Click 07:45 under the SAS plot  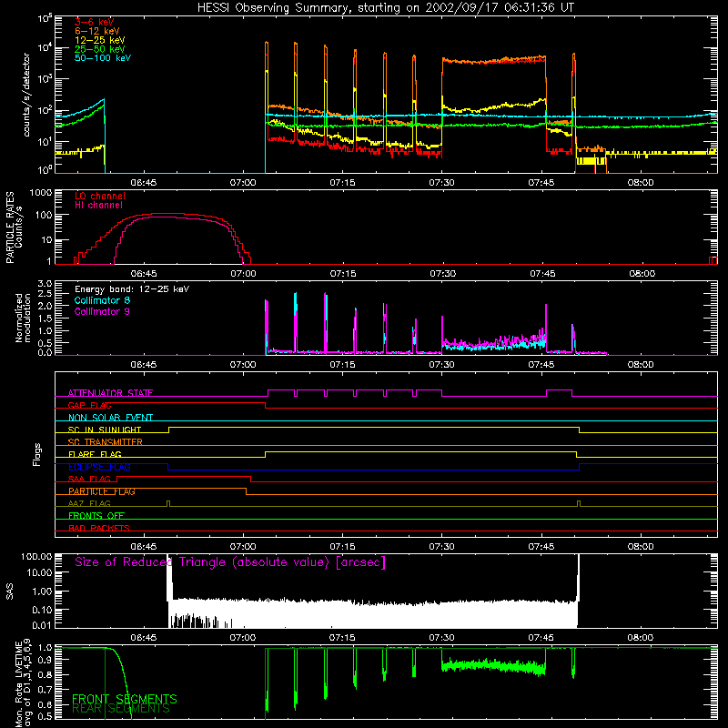(541, 638)
